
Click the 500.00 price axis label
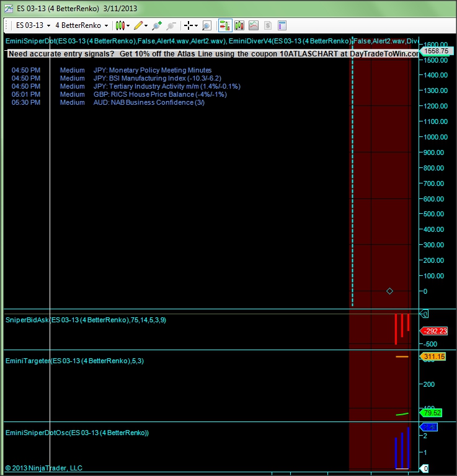click(433, 214)
